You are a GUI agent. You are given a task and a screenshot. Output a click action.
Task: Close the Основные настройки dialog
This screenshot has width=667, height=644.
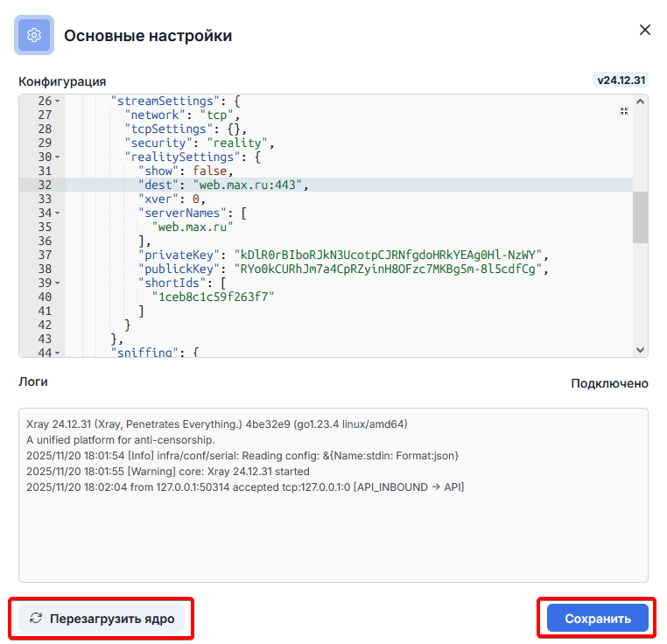click(x=645, y=30)
